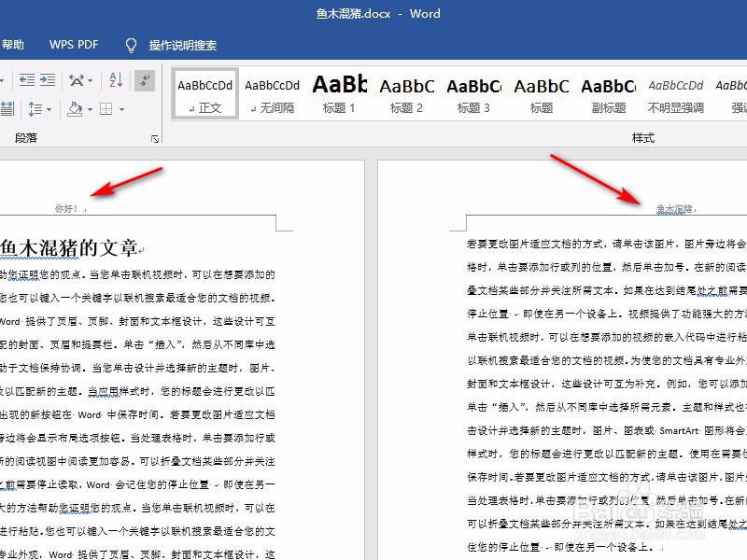This screenshot has height=560, width=747.
Task: Open the Asian Layout tool icon
Action: (77, 80)
